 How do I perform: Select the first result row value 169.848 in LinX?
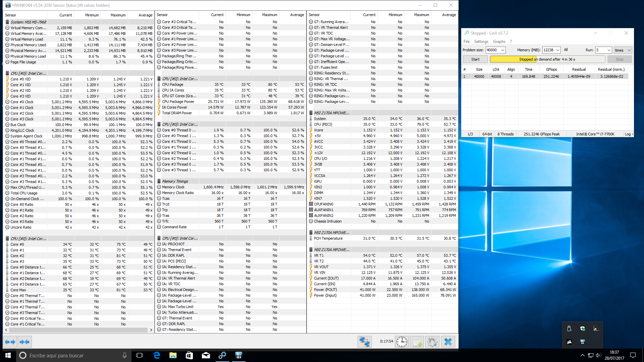[528, 76]
